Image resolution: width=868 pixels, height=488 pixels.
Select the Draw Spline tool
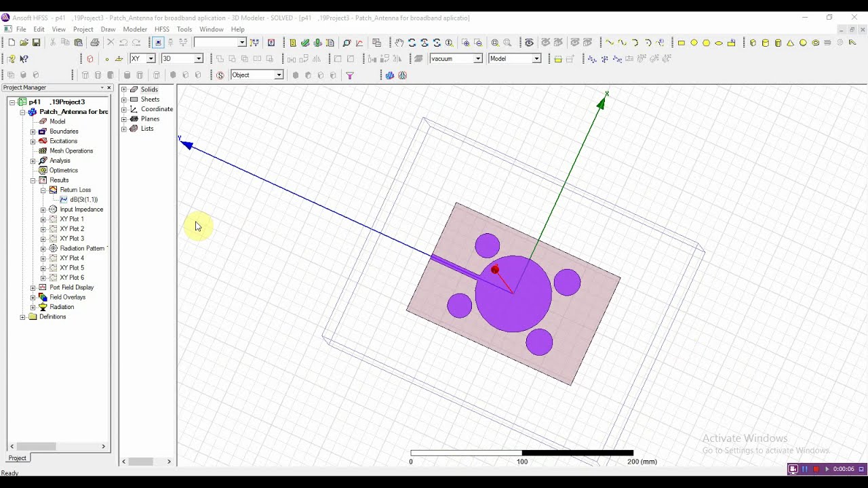(622, 43)
